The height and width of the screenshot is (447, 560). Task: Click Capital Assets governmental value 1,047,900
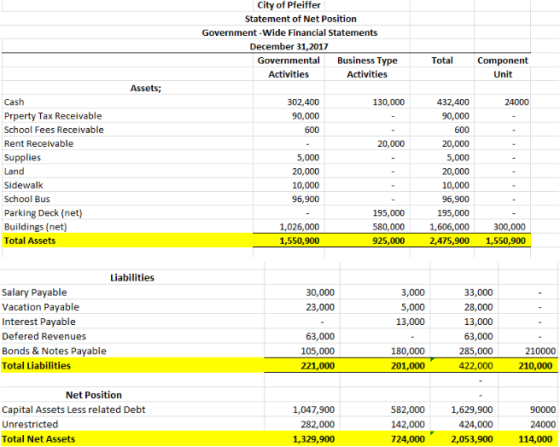pos(314,410)
